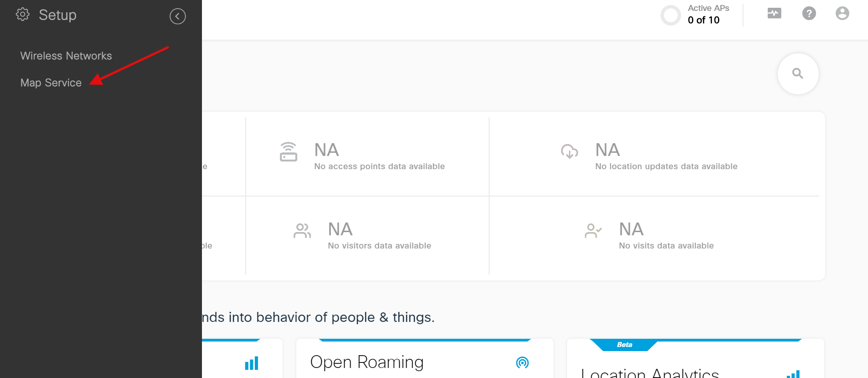Open the user account profile icon
Image resolution: width=868 pixels, height=378 pixels.
coord(842,14)
